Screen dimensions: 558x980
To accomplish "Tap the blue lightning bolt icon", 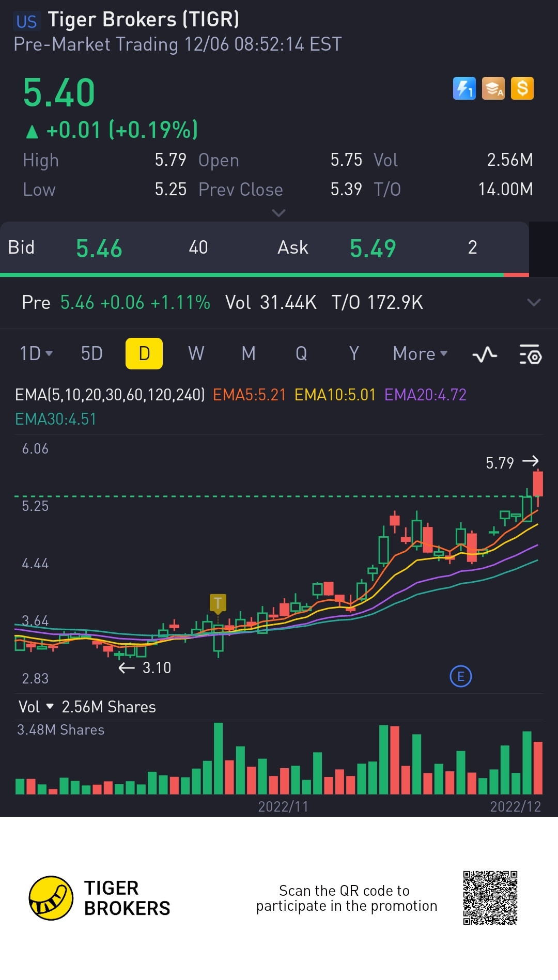I will point(464,88).
